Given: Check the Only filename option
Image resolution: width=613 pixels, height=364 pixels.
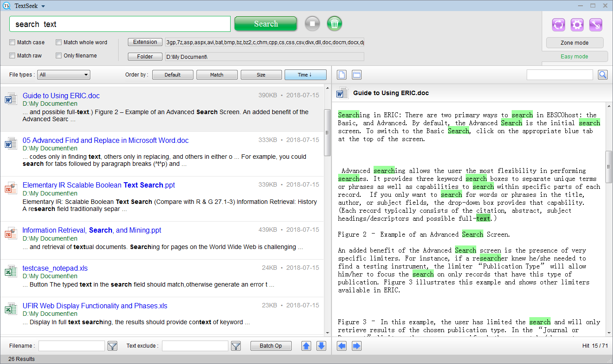Looking at the screenshot, I should [59, 56].
